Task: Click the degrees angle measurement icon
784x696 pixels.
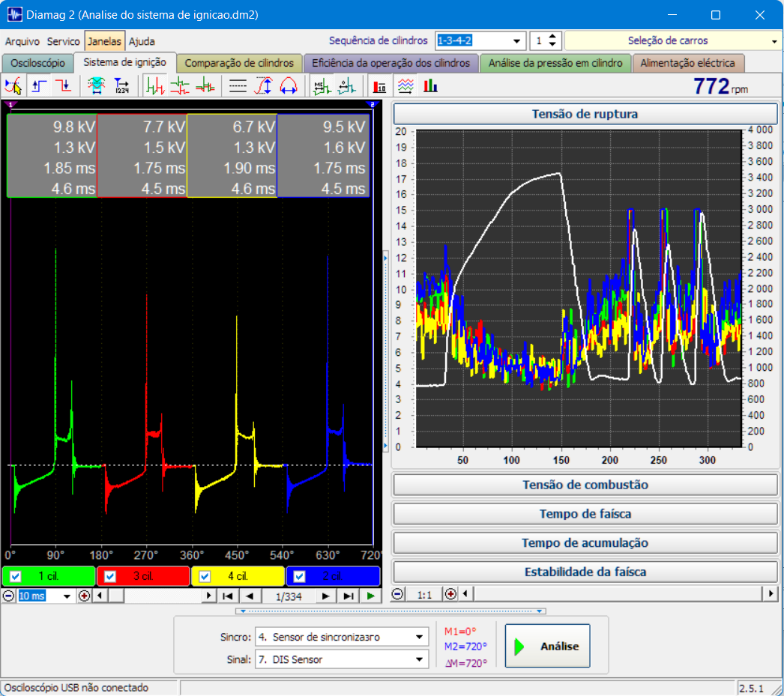Action: pyautogui.click(x=346, y=86)
